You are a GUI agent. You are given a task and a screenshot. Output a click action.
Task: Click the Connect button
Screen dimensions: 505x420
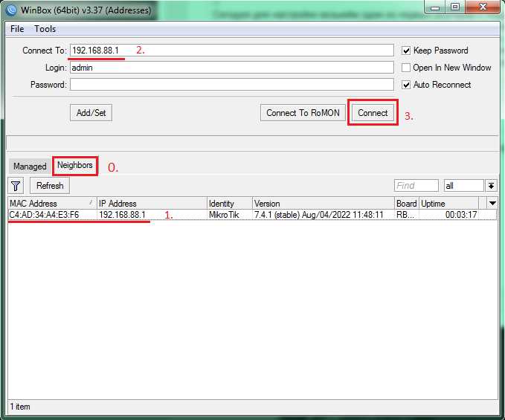(373, 113)
